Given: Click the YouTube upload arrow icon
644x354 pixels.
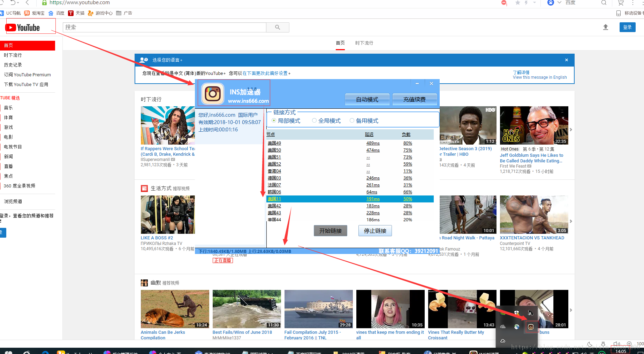Looking at the screenshot, I should pos(606,27).
